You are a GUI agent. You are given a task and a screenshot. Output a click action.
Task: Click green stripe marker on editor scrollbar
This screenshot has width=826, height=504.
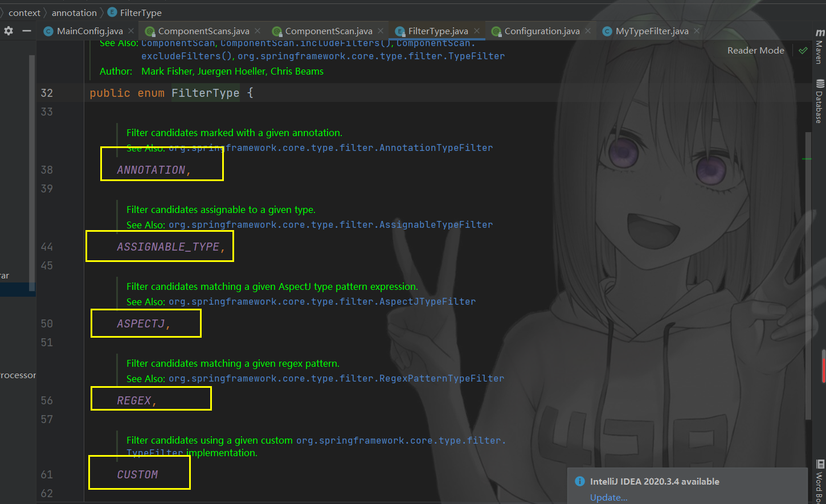(807, 159)
